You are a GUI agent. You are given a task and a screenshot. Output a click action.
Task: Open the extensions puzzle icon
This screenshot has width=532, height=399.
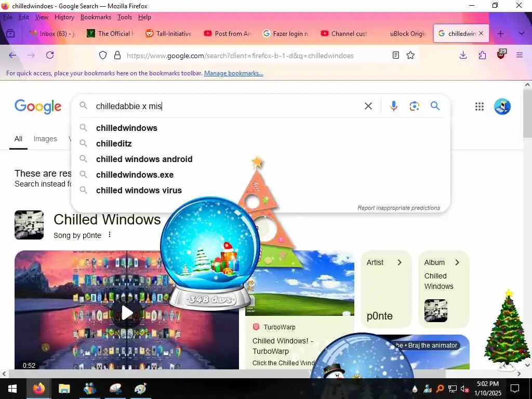pos(482,55)
